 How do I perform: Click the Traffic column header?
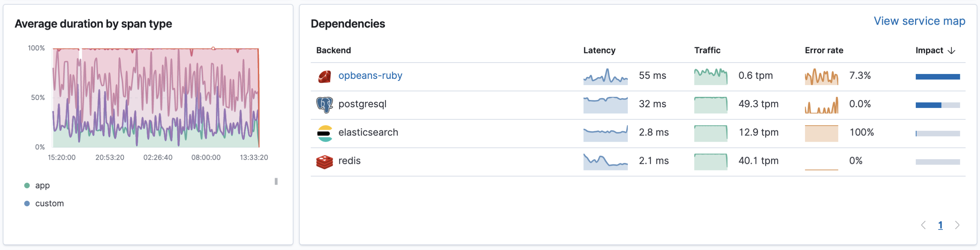(707, 51)
